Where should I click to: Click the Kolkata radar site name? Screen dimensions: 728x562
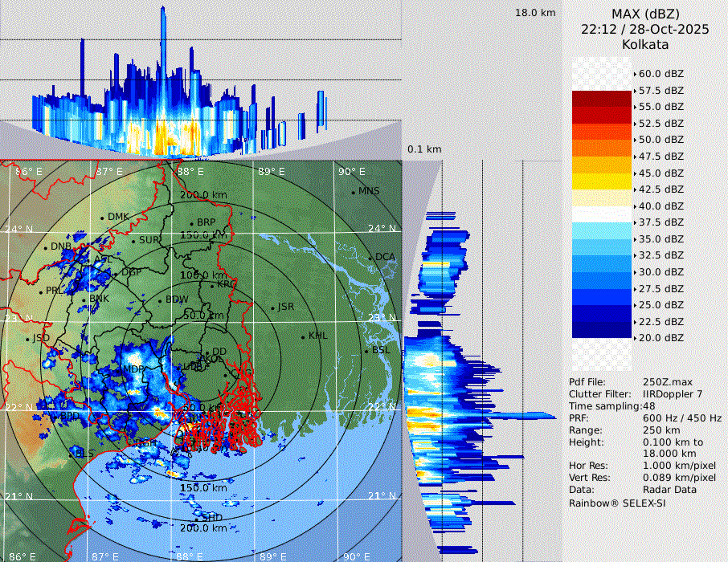pos(645,45)
